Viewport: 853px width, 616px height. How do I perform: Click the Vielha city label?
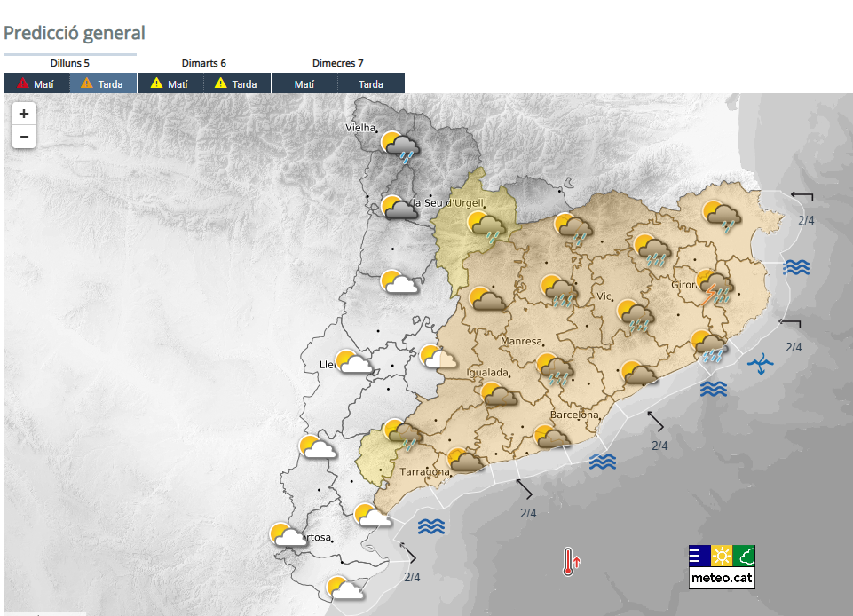360,127
